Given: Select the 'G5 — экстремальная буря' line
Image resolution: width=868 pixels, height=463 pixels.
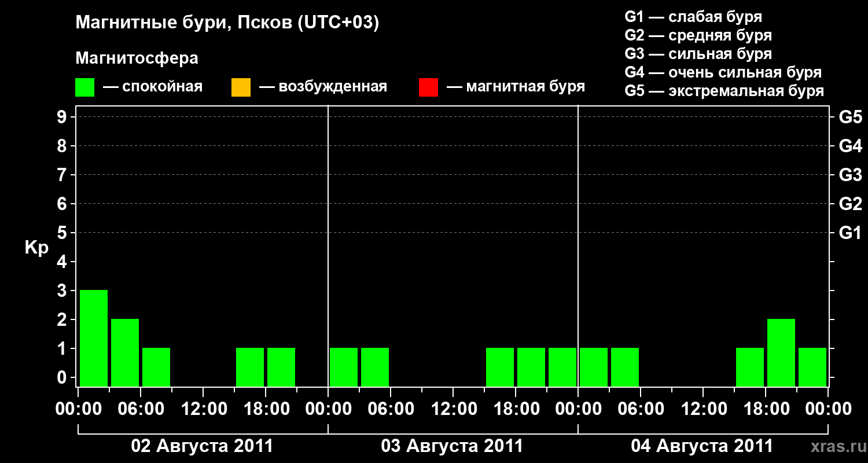Looking at the screenshot, I should pos(724,91).
